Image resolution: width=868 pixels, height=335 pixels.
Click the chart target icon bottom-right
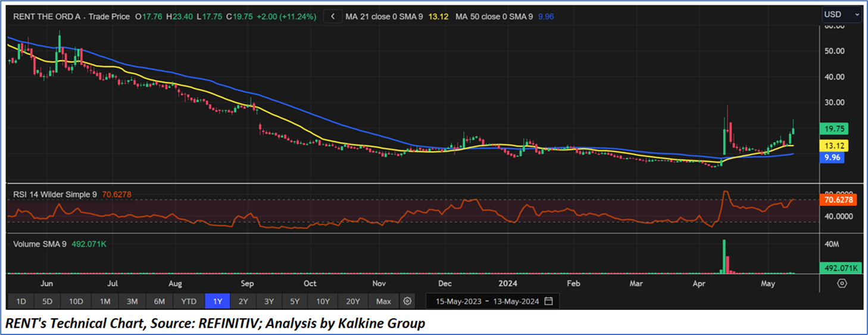coord(842,283)
